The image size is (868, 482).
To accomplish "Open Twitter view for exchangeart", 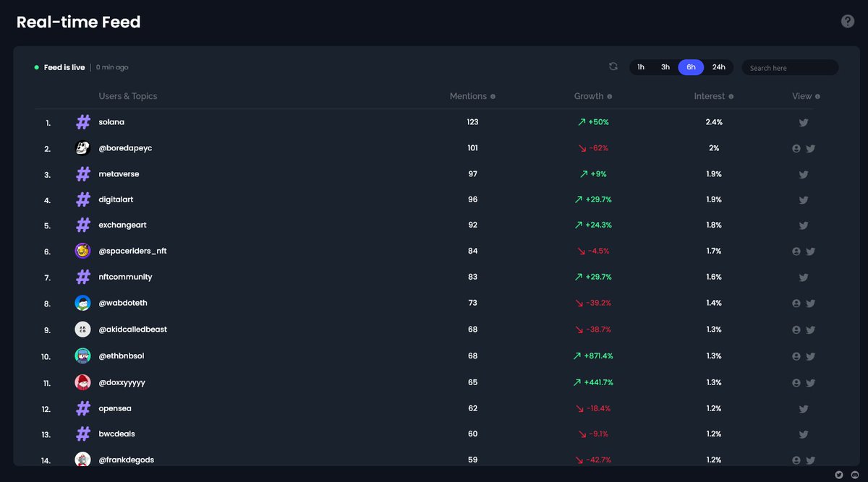I will (x=803, y=225).
